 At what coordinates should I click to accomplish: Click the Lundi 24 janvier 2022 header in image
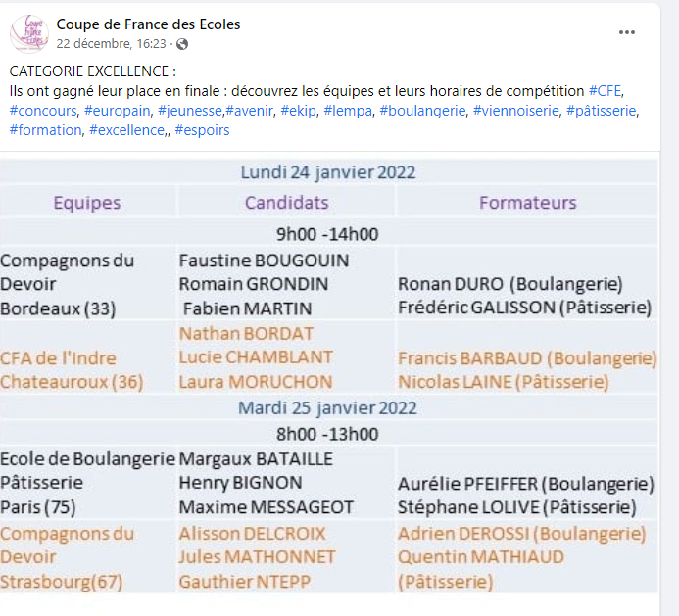[x=328, y=172]
